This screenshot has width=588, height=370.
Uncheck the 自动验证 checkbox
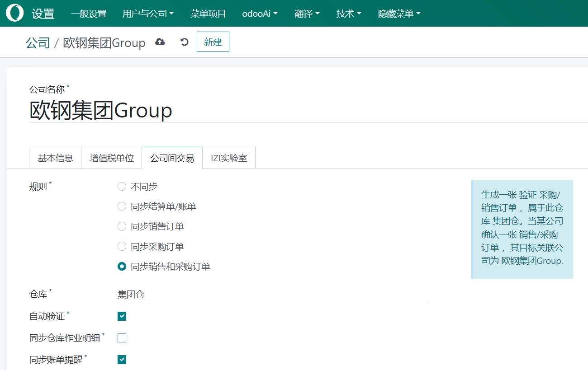(122, 316)
